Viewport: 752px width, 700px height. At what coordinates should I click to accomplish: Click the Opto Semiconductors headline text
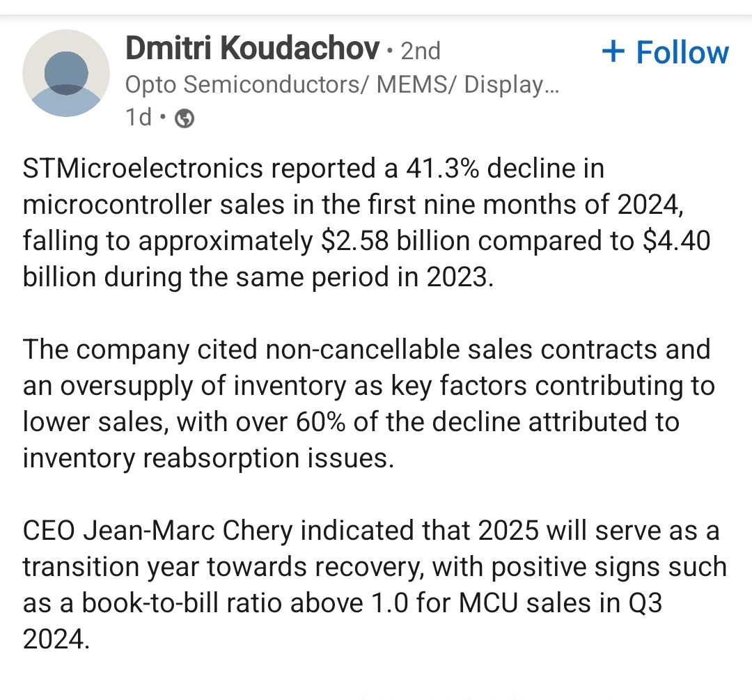coord(246,84)
